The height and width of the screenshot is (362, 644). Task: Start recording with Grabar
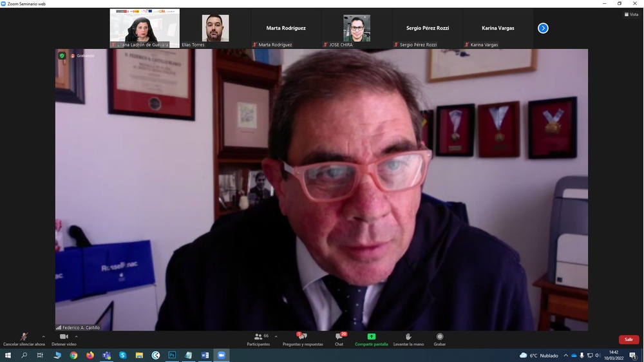click(440, 337)
